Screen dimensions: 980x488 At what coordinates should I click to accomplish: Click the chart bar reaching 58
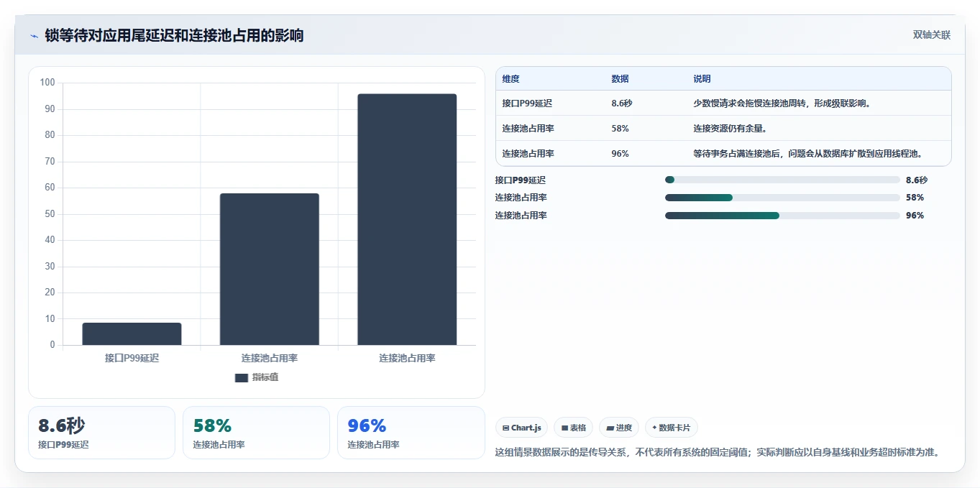(x=270, y=269)
